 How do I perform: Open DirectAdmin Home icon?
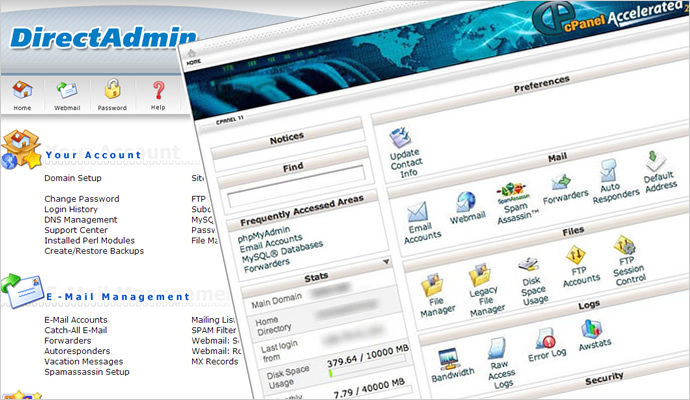(22, 90)
